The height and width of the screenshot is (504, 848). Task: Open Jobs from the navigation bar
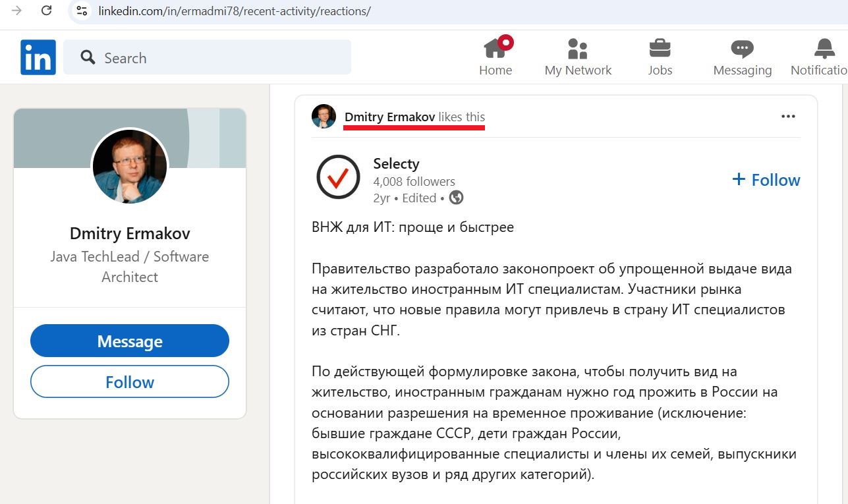660,57
